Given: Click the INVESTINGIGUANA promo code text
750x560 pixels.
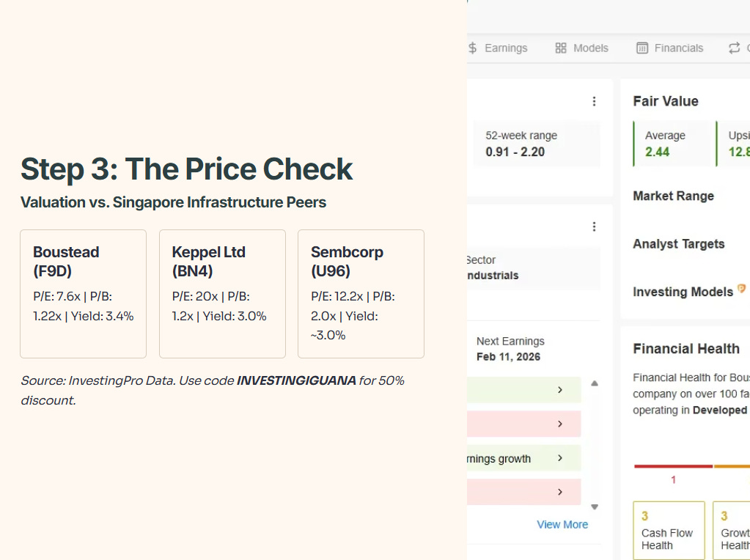Looking at the screenshot, I should tap(297, 380).
